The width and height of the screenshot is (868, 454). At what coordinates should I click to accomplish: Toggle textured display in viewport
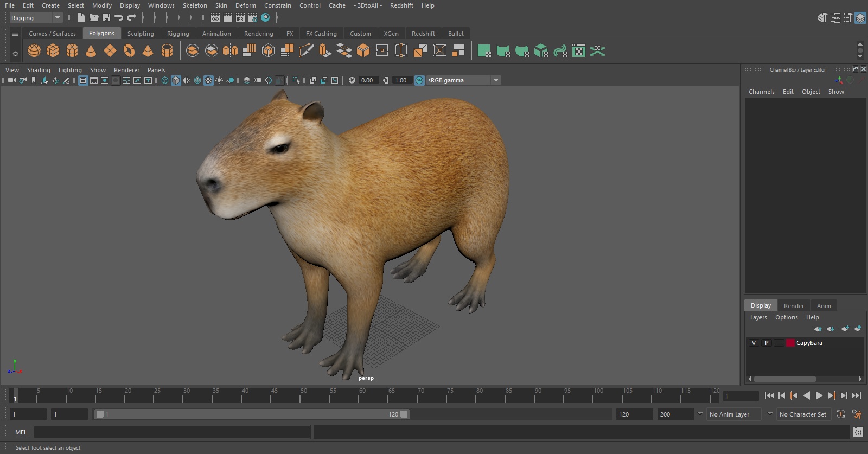click(x=208, y=80)
